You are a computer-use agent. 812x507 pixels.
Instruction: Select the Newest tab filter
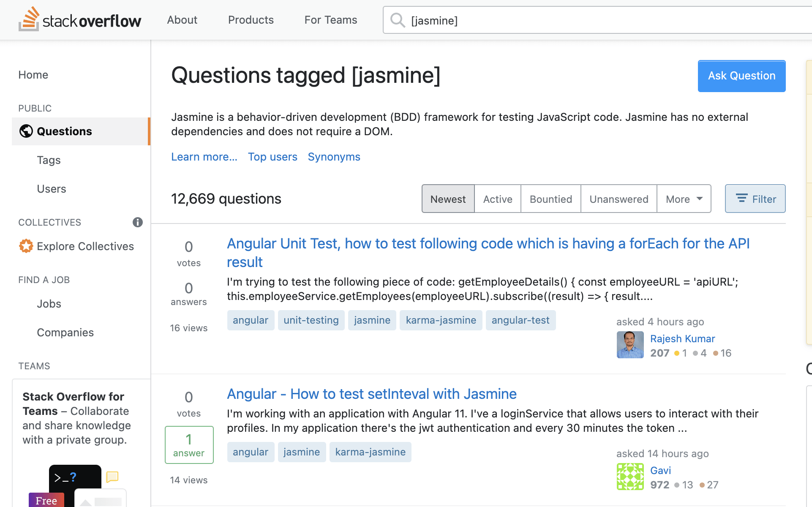[x=447, y=199]
